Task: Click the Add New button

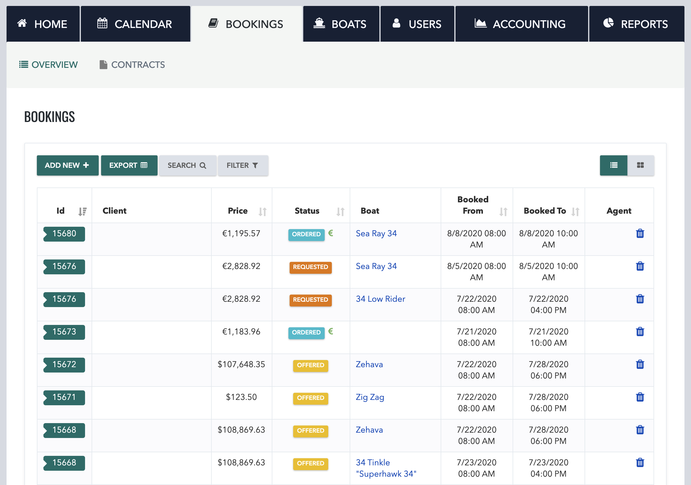Action: point(67,165)
